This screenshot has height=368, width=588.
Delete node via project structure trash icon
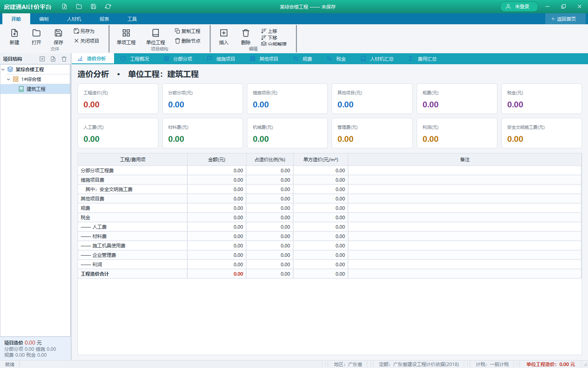point(64,59)
